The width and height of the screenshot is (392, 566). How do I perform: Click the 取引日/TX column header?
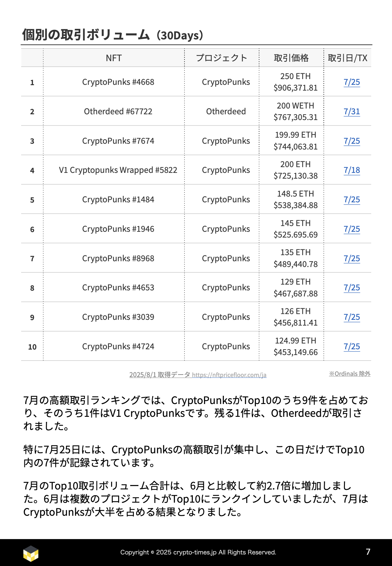[347, 58]
